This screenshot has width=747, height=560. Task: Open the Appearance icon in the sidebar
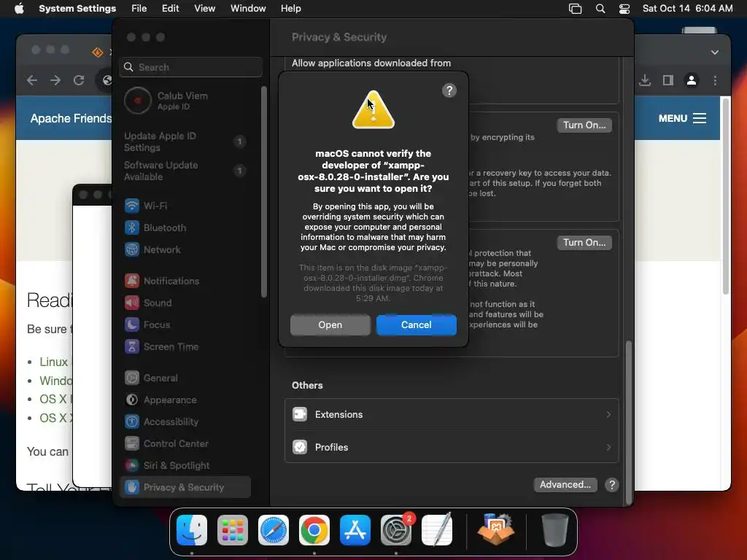pos(132,400)
